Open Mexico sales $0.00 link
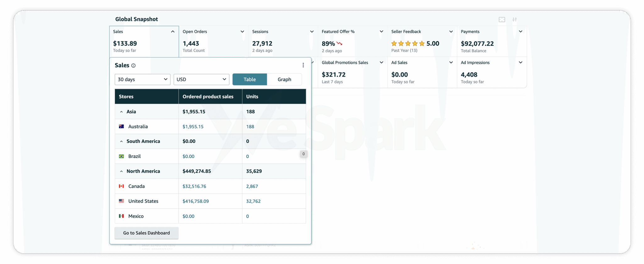This screenshot has height=264, width=644. 188,216
